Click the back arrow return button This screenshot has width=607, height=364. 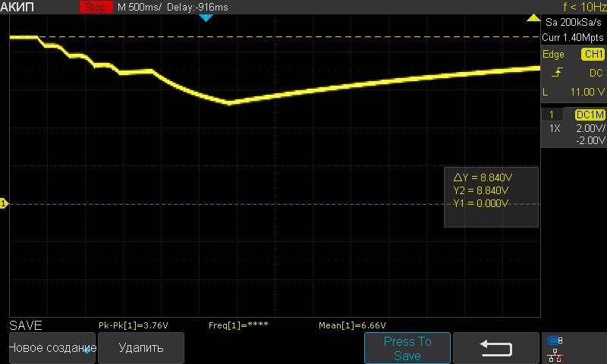[495, 348]
